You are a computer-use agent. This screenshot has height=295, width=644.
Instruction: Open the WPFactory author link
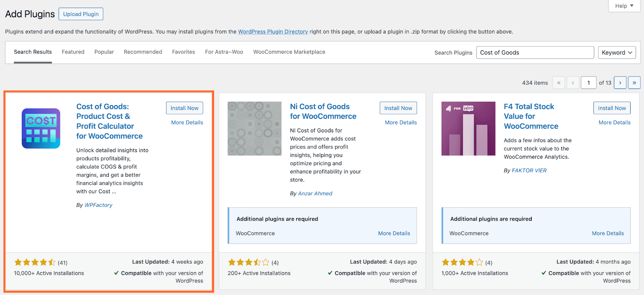[x=98, y=205]
